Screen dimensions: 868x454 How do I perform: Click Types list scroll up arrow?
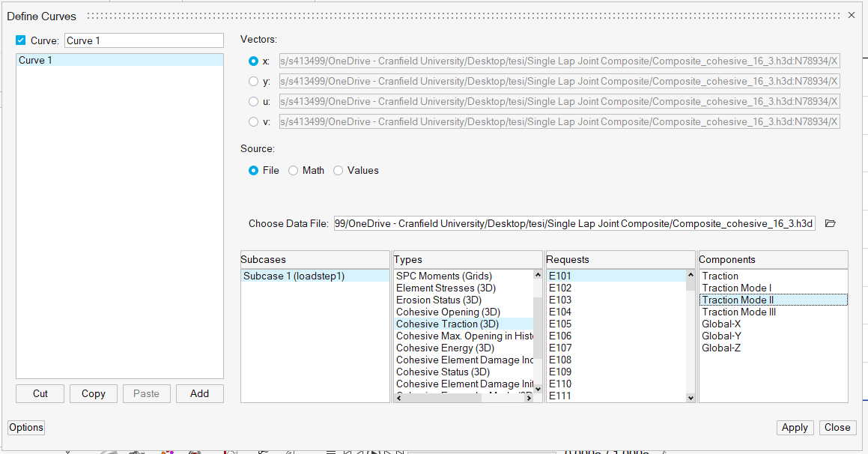point(538,275)
